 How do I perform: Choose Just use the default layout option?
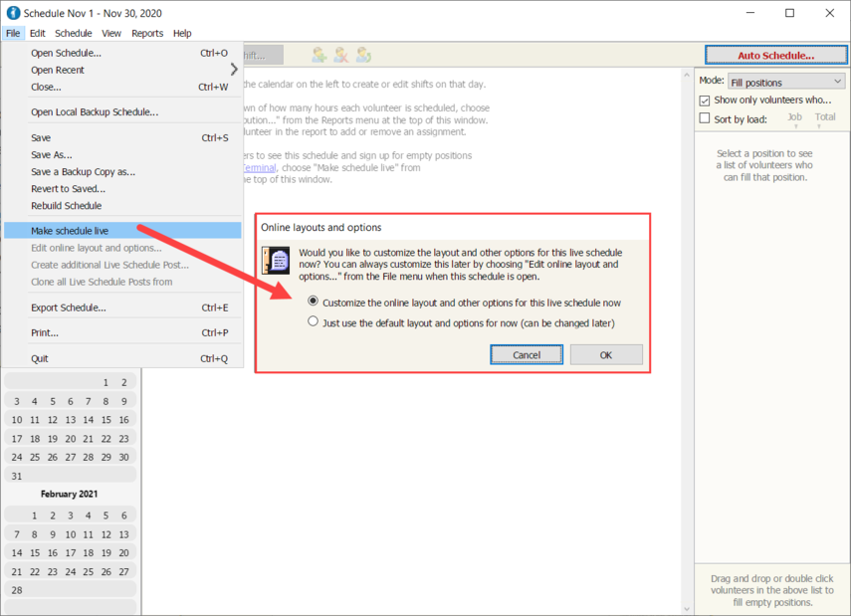tap(314, 321)
